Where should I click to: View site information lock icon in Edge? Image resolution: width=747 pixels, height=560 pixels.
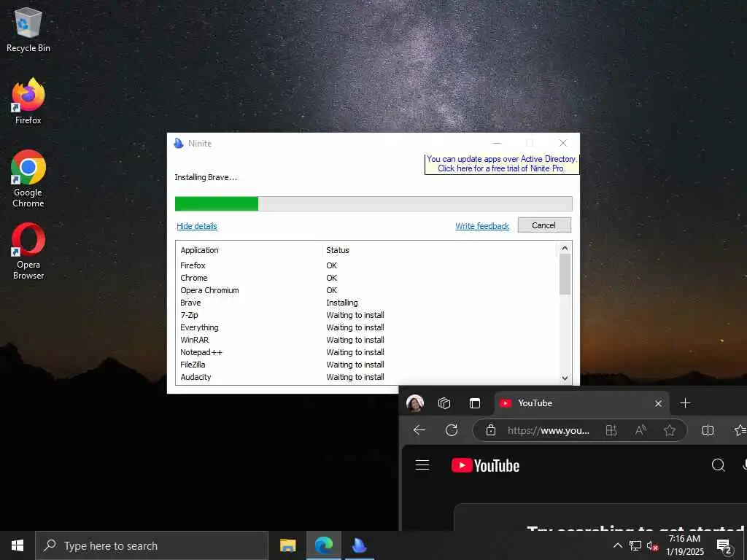[x=491, y=430]
